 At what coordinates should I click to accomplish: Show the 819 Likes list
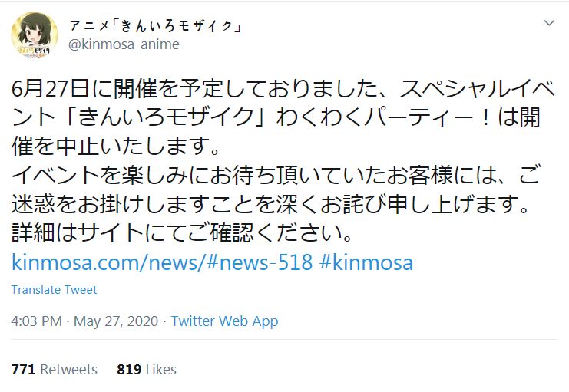(146, 369)
